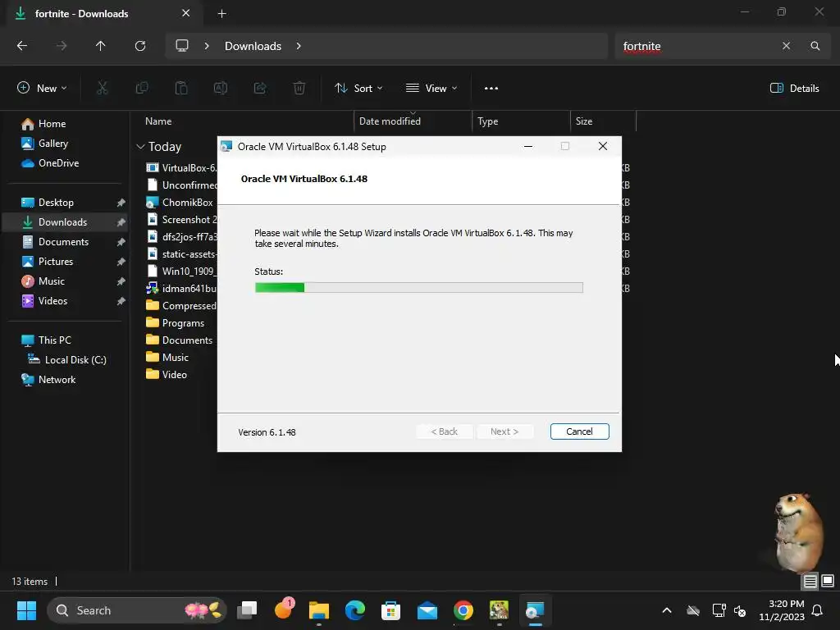Open the See more ellipsis menu
The height and width of the screenshot is (630, 840).
(x=491, y=89)
